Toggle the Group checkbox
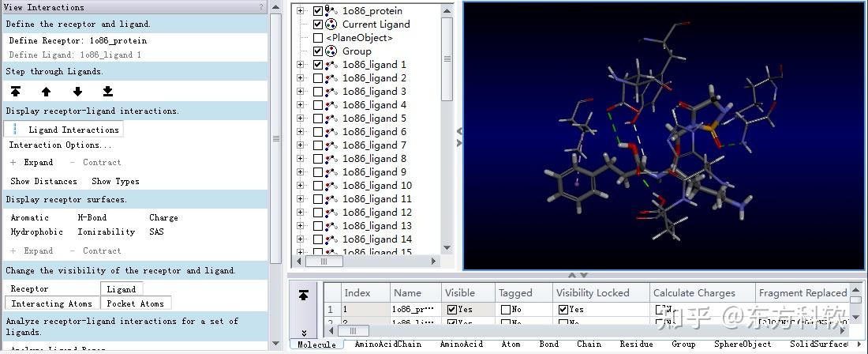 [318, 51]
